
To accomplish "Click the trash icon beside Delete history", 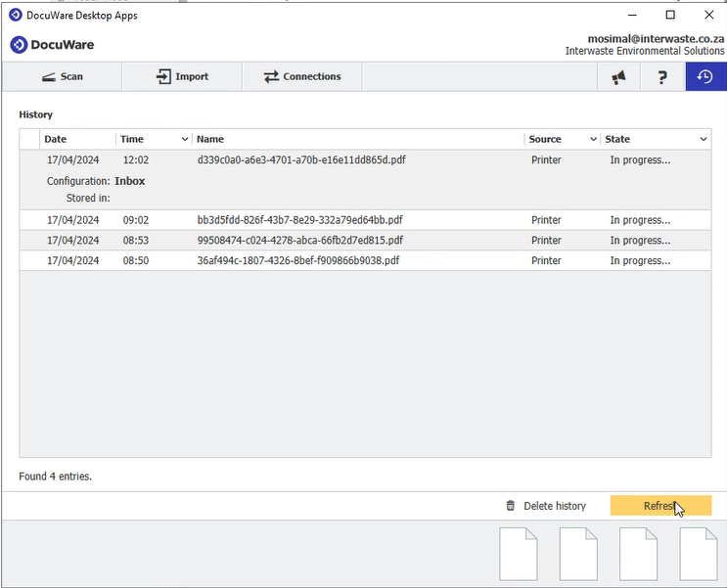I will coord(510,506).
